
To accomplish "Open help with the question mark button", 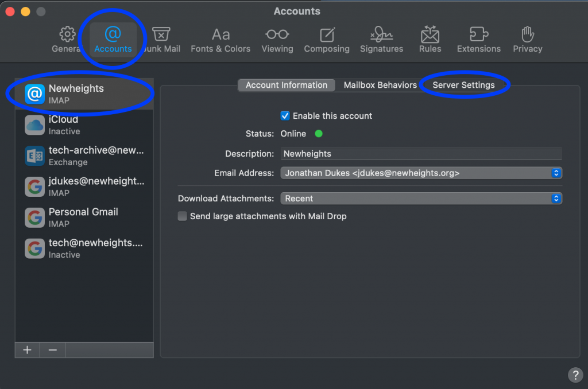I will [x=575, y=375].
